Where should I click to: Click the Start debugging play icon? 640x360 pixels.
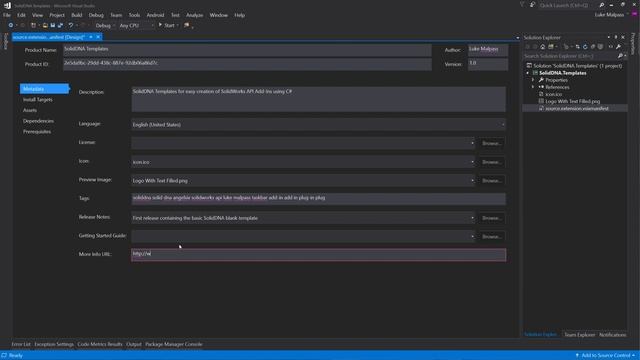tap(160, 25)
